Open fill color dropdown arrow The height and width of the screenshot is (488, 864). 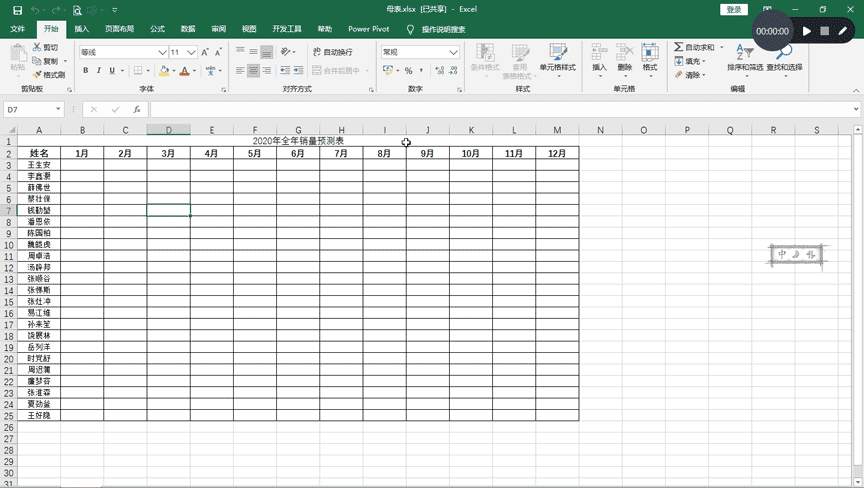coord(174,71)
